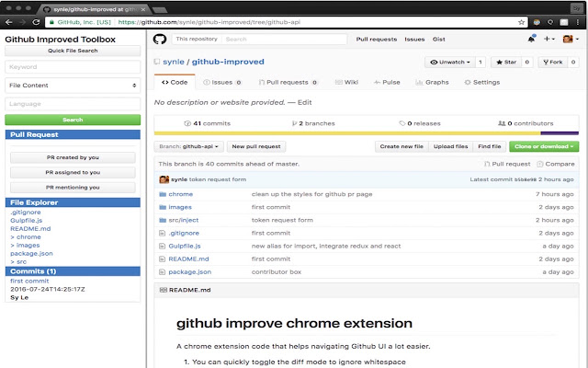The height and width of the screenshot is (368, 588).
Task: Click the .gitignore file icon in file list
Action: [162, 233]
